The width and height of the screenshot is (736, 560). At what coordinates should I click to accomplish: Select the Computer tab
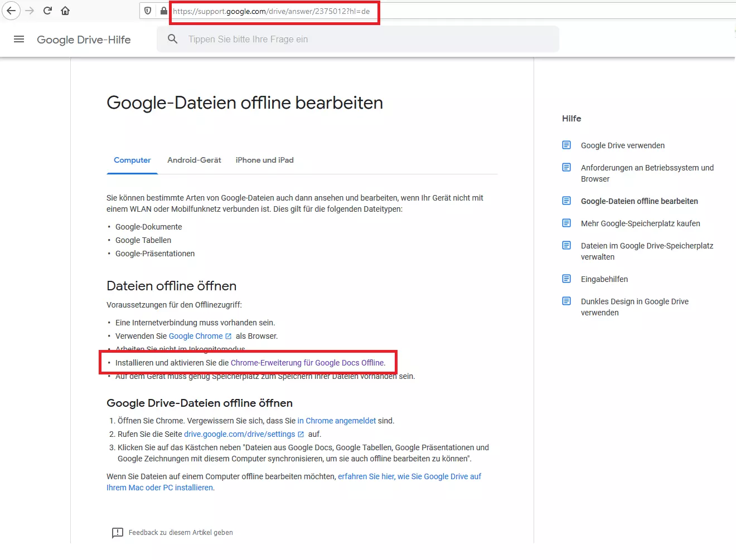click(132, 160)
